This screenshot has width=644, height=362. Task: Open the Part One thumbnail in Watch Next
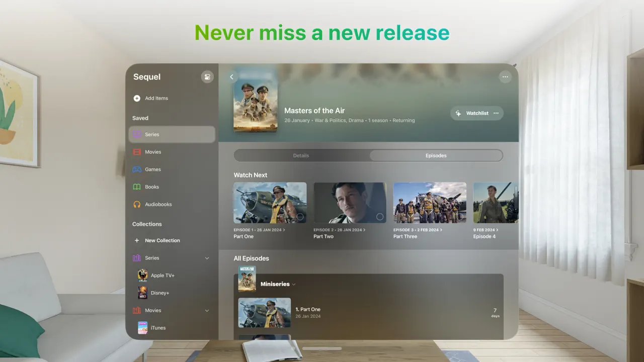270,203
